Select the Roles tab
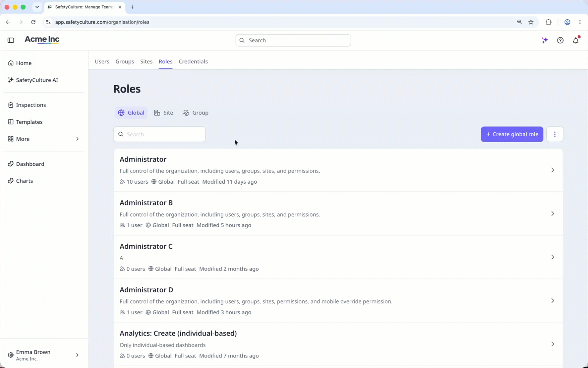588x368 pixels. (x=166, y=61)
